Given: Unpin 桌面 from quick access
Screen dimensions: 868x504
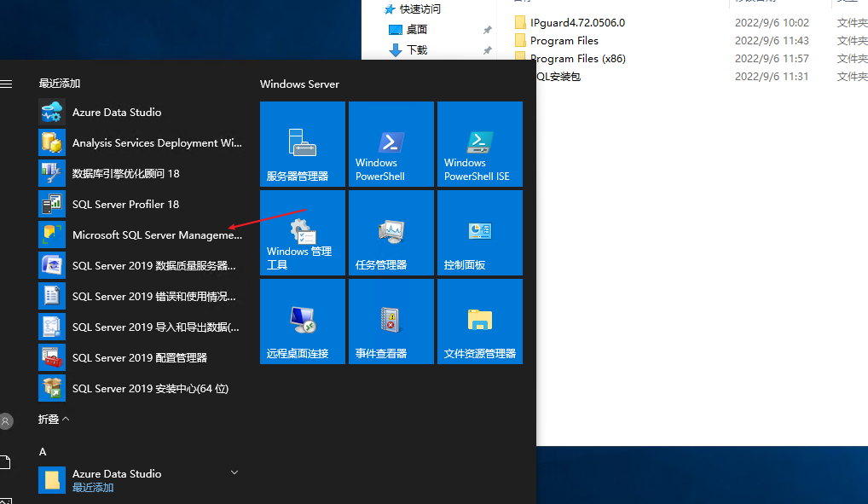Looking at the screenshot, I should click(x=487, y=30).
